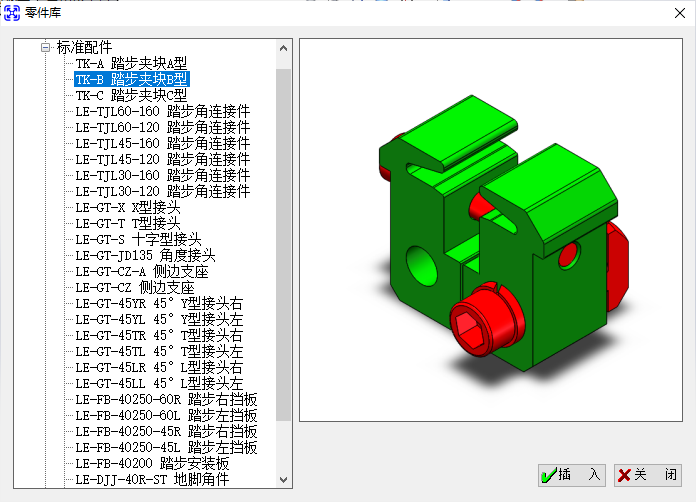
Task: Click the tree scrollbar up arrow
Action: click(x=283, y=48)
